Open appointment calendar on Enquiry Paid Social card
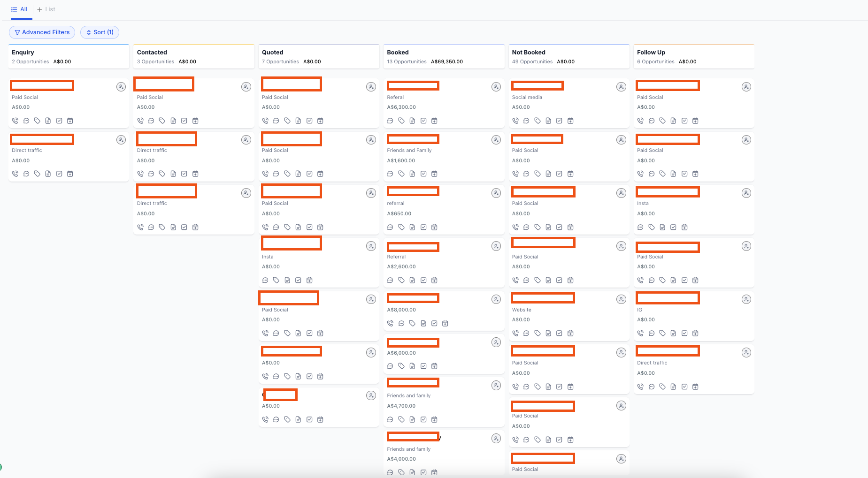This screenshot has height=478, width=868. [70, 121]
